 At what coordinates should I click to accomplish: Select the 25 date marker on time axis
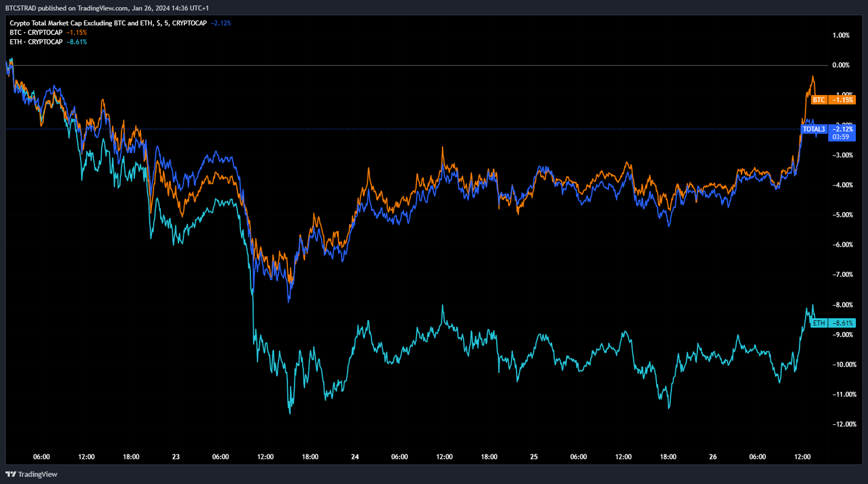[533, 457]
